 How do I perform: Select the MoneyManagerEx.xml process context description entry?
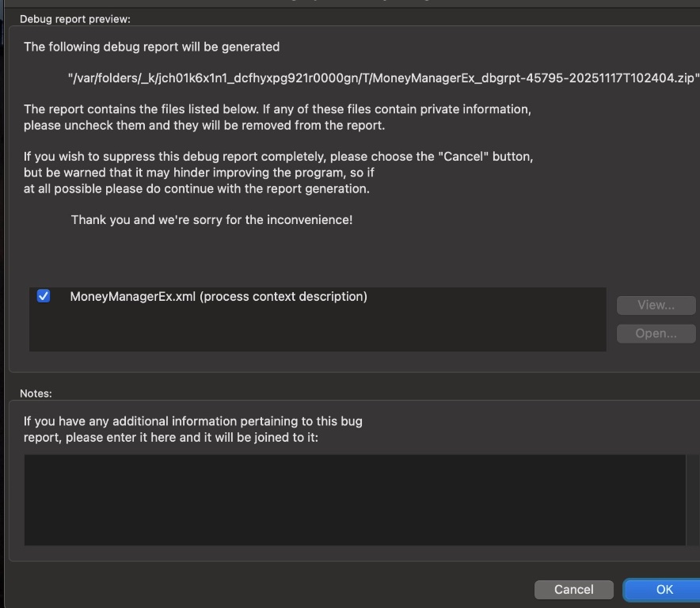pos(218,297)
